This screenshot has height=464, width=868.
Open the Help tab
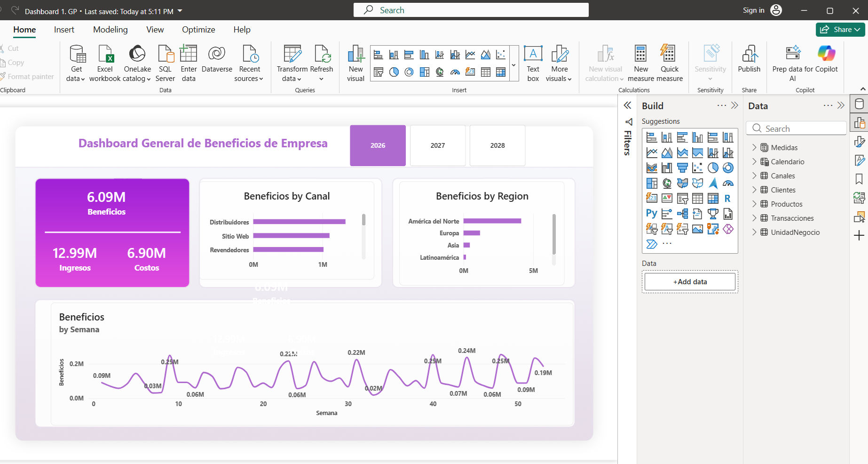[242, 30]
